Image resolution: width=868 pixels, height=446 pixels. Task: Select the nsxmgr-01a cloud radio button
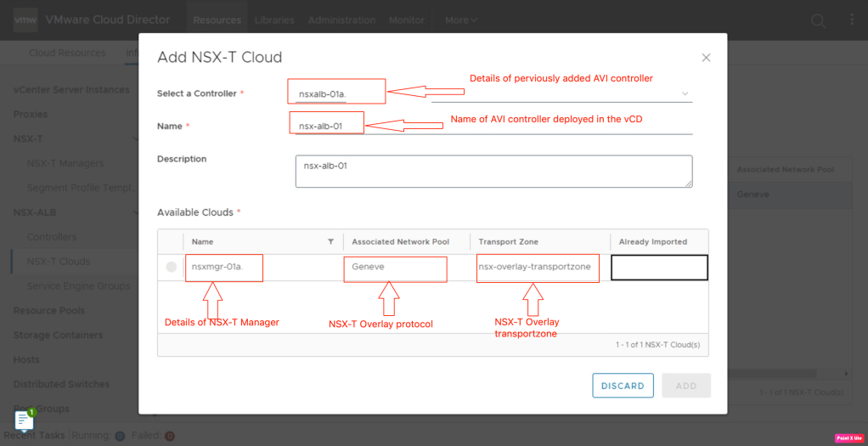(171, 267)
